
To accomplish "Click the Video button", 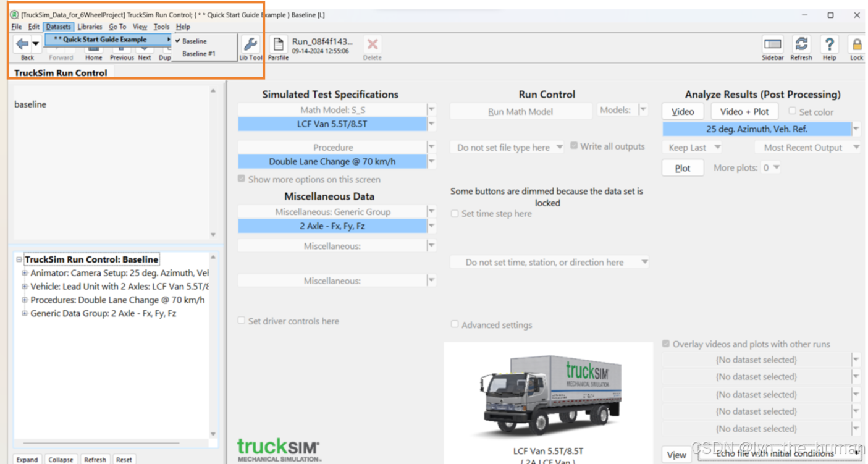I will pyautogui.click(x=683, y=111).
